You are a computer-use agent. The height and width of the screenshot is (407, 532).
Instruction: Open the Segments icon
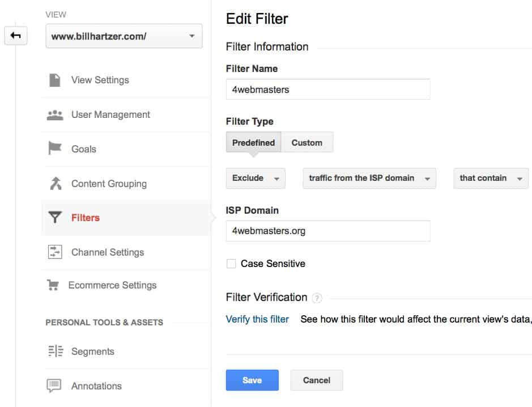click(56, 351)
